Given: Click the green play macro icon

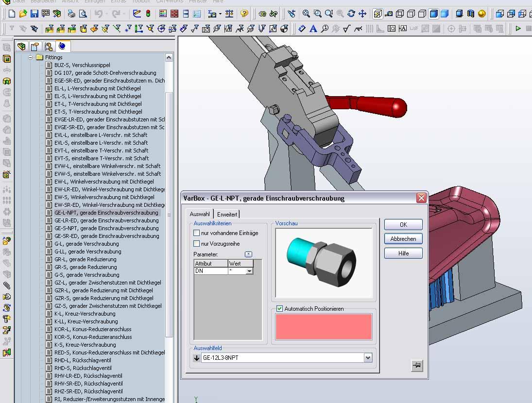Looking at the screenshot, I should point(518,29).
